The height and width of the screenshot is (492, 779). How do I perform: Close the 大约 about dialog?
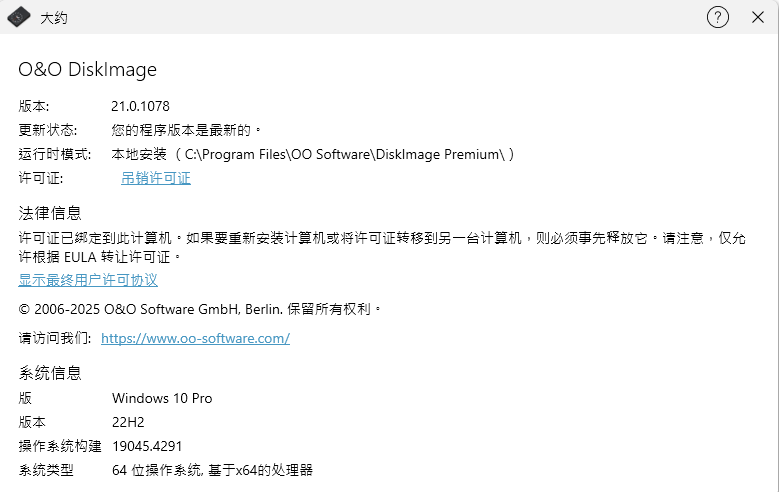click(x=756, y=17)
